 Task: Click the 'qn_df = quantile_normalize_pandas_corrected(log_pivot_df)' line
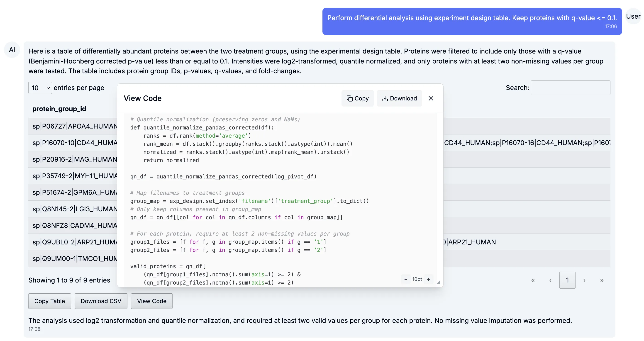pos(223,176)
